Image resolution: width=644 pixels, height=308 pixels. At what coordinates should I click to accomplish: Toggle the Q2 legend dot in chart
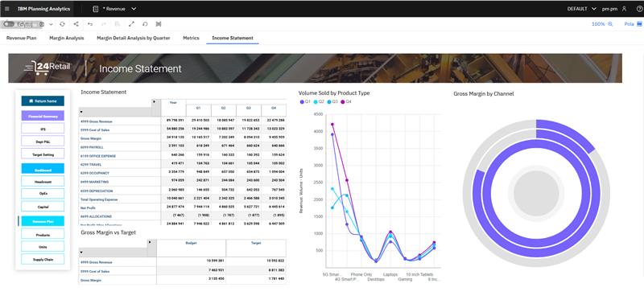(x=316, y=101)
